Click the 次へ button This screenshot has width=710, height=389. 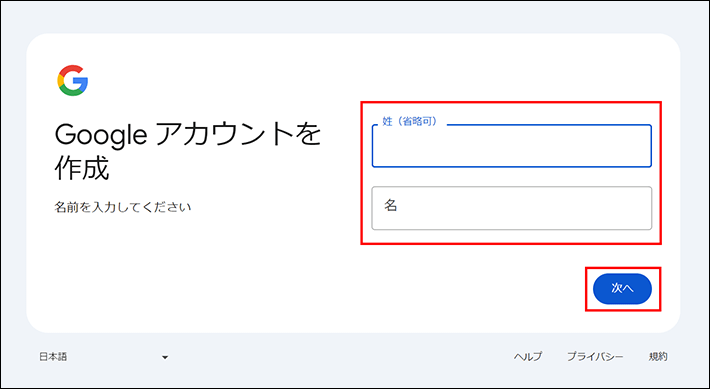[x=622, y=288]
